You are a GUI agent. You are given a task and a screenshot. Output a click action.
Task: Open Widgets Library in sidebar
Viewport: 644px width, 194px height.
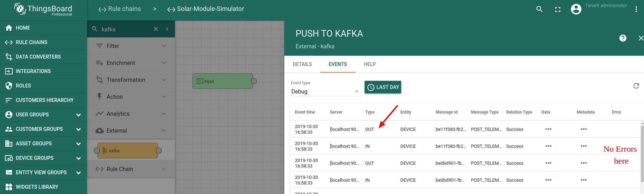point(43,187)
